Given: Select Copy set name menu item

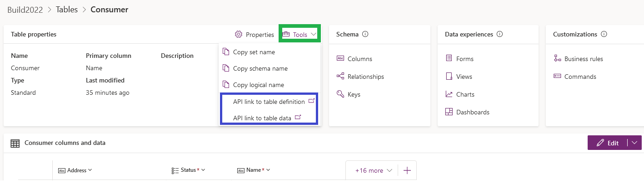Looking at the screenshot, I should [254, 52].
